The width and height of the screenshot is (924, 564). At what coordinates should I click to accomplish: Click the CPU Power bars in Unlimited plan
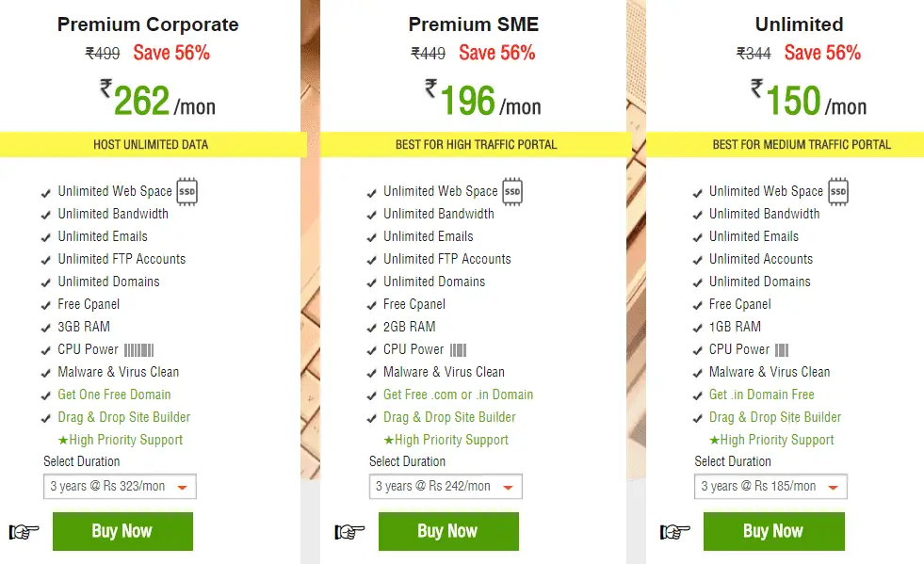coord(782,349)
